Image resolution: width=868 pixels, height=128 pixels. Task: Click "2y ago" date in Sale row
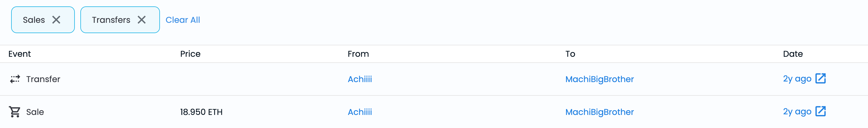[797, 112]
